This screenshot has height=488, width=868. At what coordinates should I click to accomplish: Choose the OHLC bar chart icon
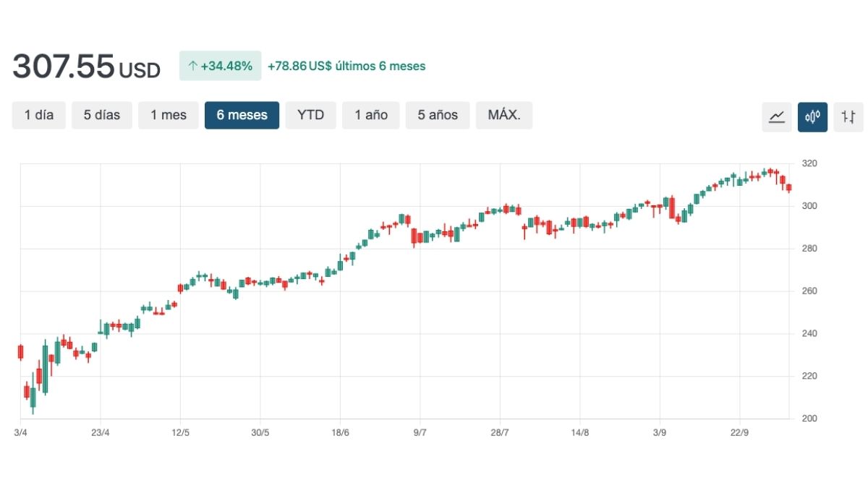(x=848, y=116)
